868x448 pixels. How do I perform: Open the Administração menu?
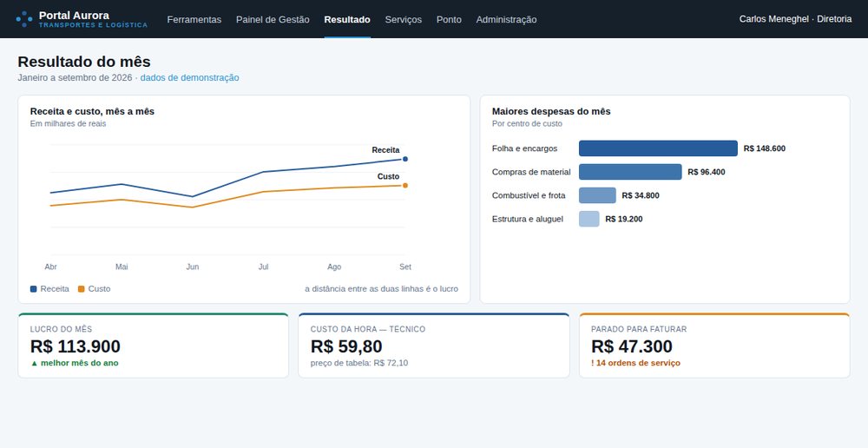(x=507, y=19)
